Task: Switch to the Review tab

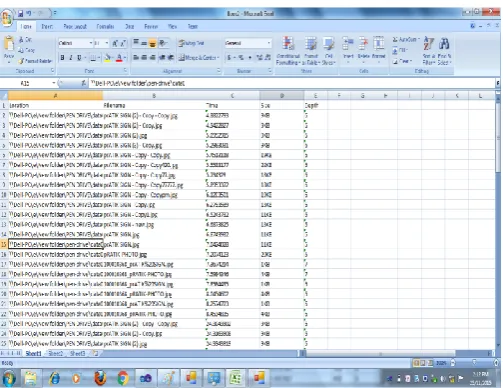Action: [x=151, y=26]
